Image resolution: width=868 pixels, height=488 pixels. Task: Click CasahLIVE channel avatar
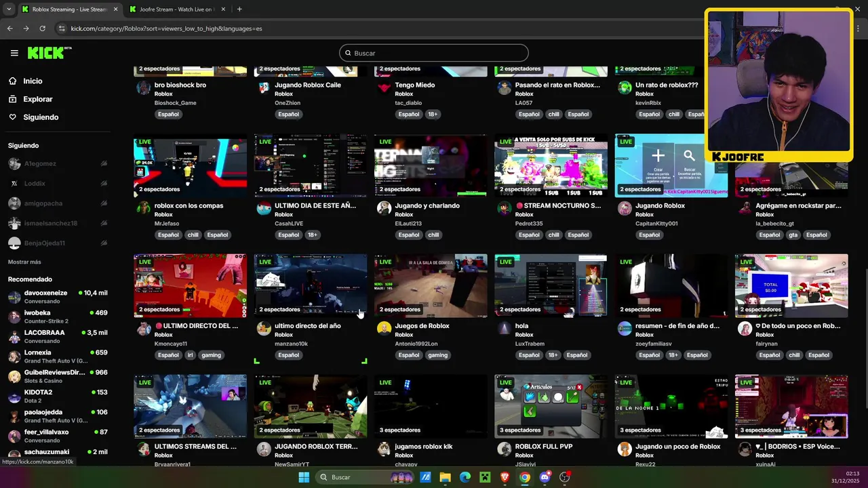click(264, 208)
